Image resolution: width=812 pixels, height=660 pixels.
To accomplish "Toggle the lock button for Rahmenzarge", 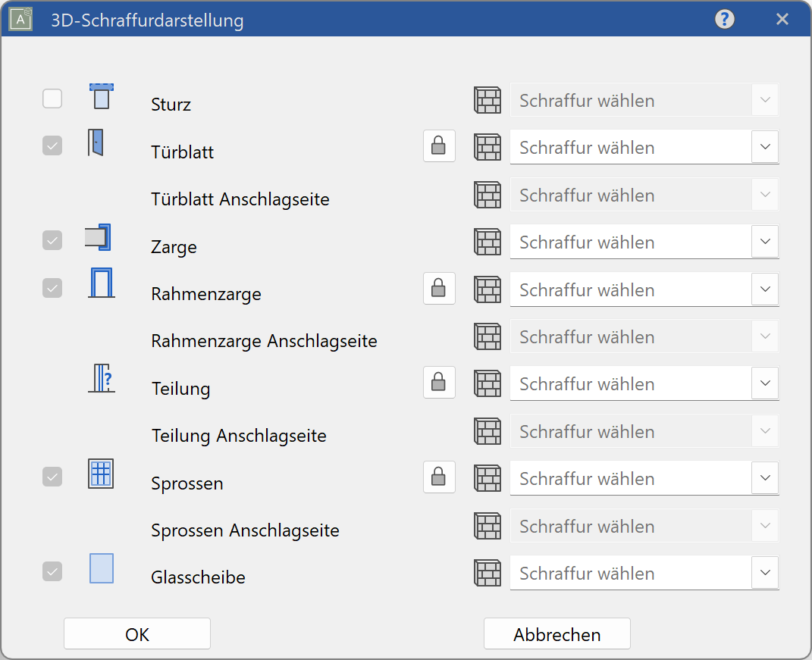I will [x=439, y=289].
